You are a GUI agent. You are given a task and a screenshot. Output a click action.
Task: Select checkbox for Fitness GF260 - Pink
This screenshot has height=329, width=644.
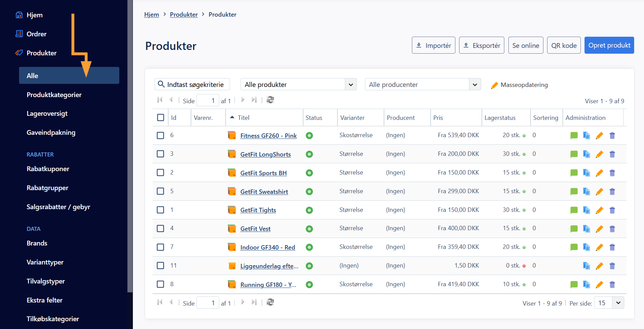(160, 135)
